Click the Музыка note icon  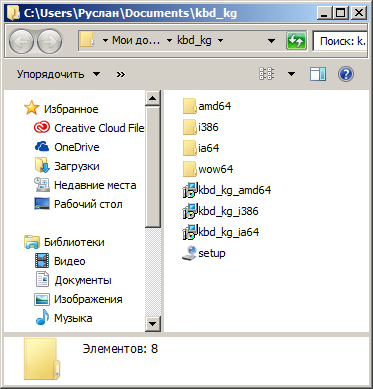42,318
